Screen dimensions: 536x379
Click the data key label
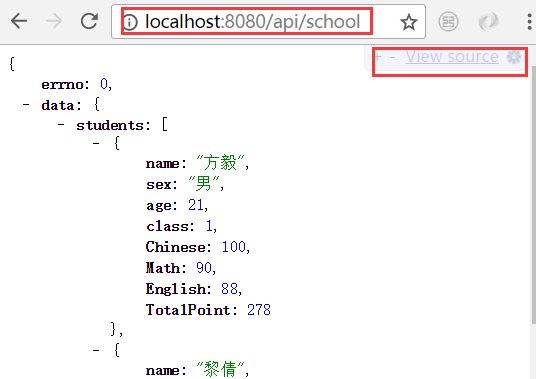pos(57,105)
